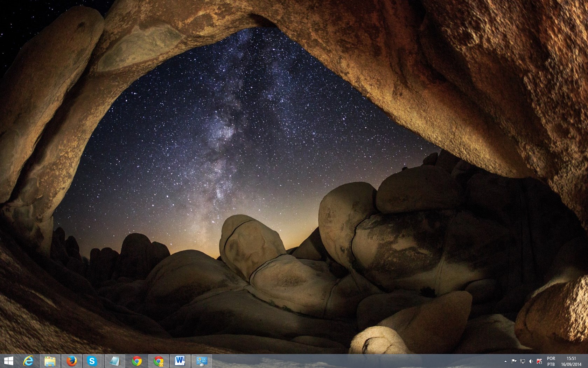Open the network connection tray icon
Screen dimensions: 588x368
(523, 361)
